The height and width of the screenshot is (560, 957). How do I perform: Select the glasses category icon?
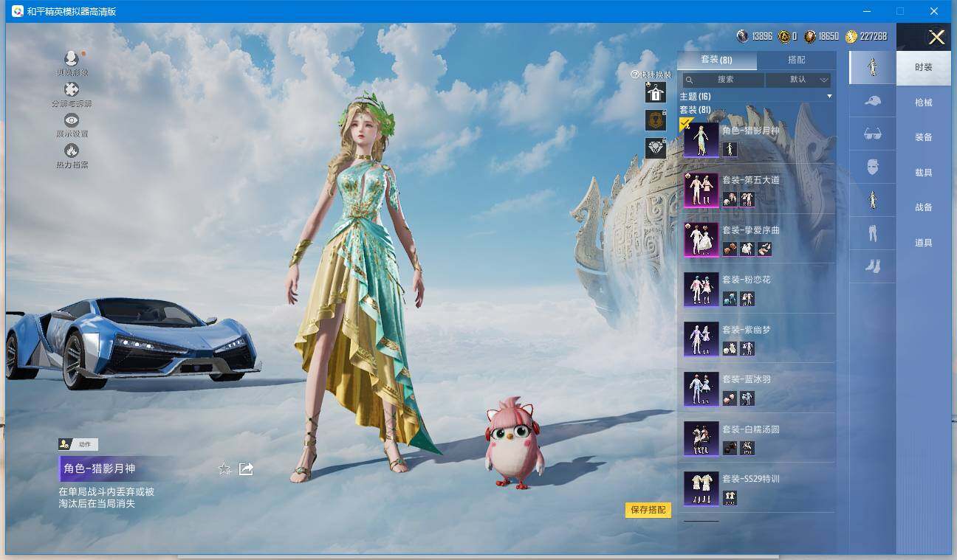tap(872, 134)
